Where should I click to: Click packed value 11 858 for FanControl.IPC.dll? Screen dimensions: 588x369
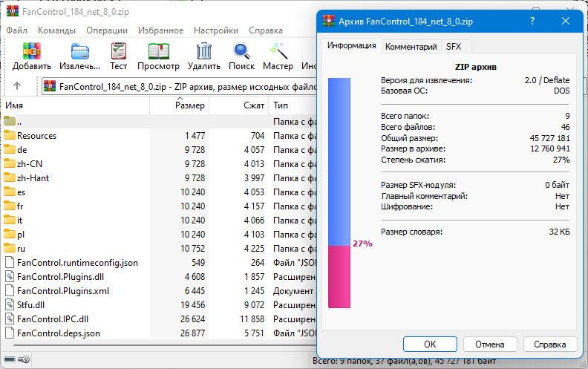point(252,319)
